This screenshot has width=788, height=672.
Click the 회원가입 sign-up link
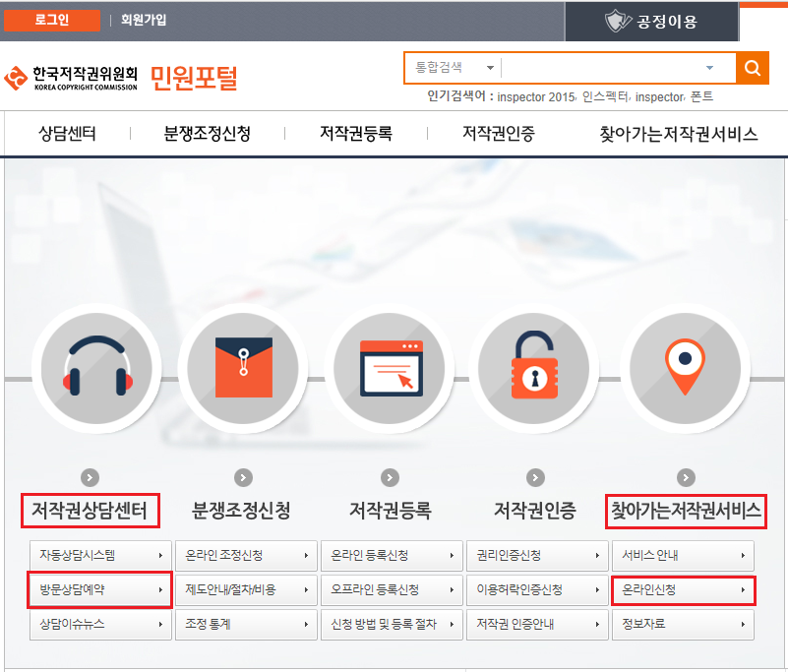coord(144,20)
